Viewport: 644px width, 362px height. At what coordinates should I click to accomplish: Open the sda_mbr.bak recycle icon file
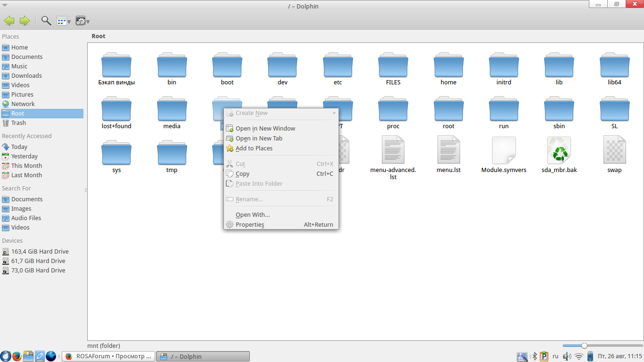(559, 151)
